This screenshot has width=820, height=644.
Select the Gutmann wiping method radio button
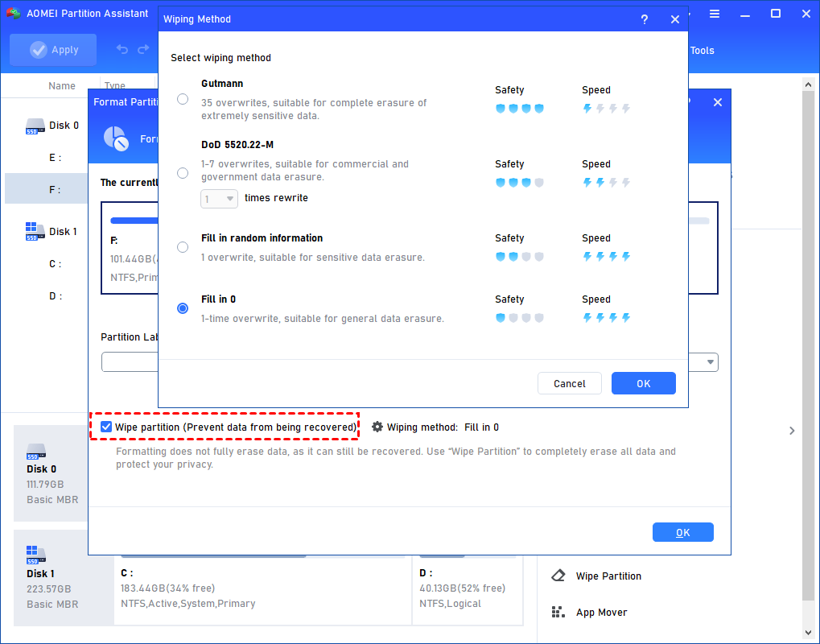point(183,99)
